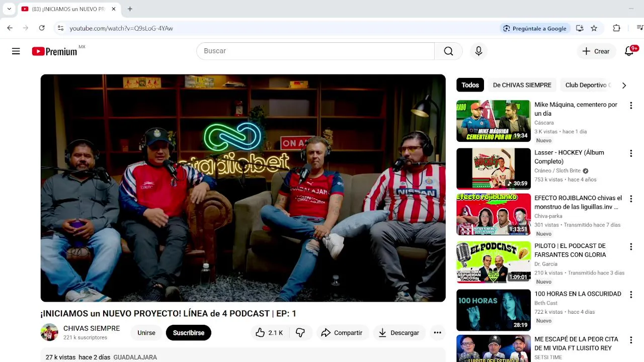Subscribe with Suscribirse button

[189, 333]
